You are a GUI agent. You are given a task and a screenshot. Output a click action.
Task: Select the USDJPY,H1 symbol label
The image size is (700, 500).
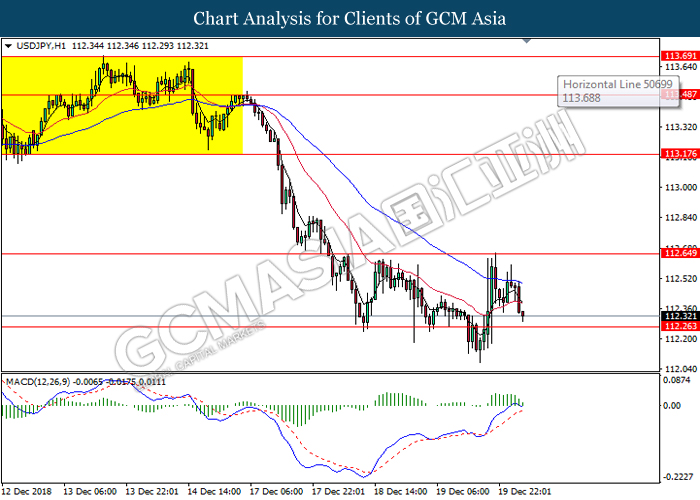point(41,46)
